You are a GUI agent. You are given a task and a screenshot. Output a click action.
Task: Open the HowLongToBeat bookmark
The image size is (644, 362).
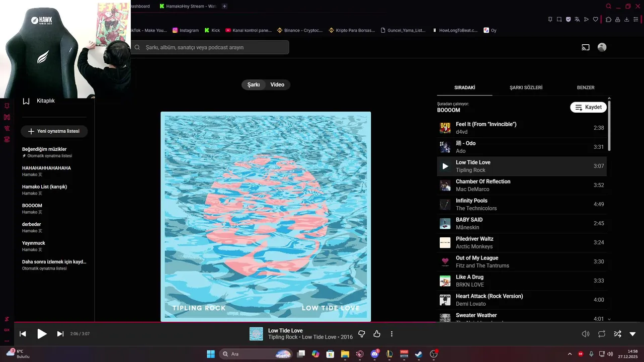[x=455, y=30]
